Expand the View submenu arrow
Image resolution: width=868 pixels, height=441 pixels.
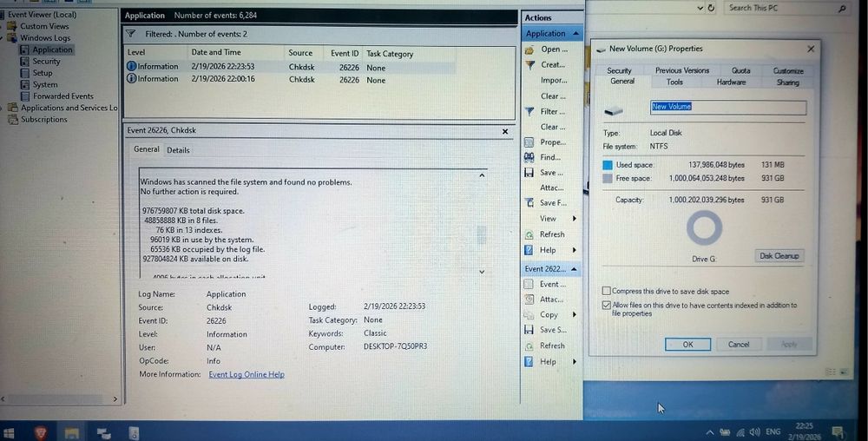pos(574,219)
